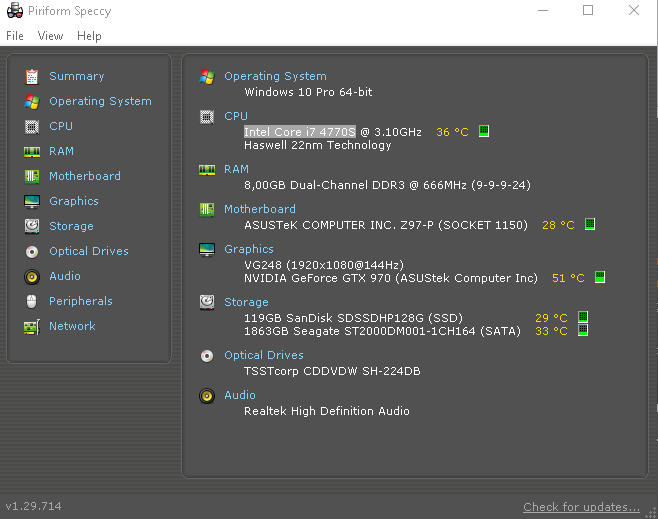
Task: Select Audio in the sidebar
Action: (65, 276)
